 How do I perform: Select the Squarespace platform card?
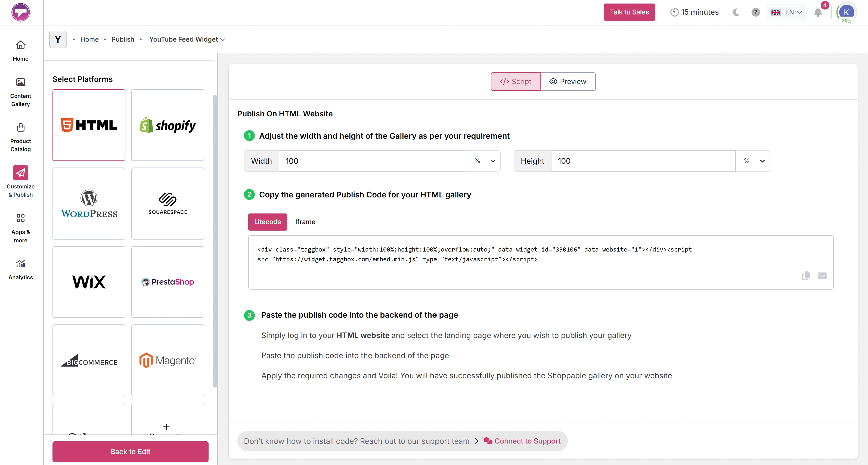[x=168, y=203]
